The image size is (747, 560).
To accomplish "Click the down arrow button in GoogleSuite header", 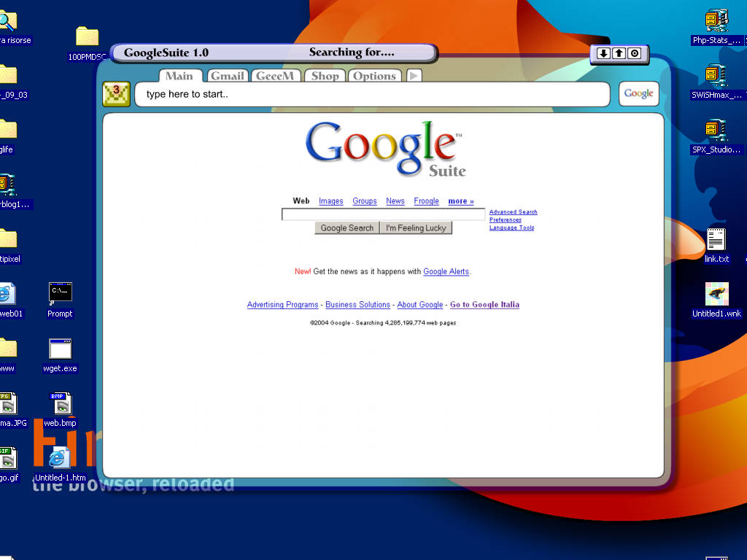I will tap(603, 53).
